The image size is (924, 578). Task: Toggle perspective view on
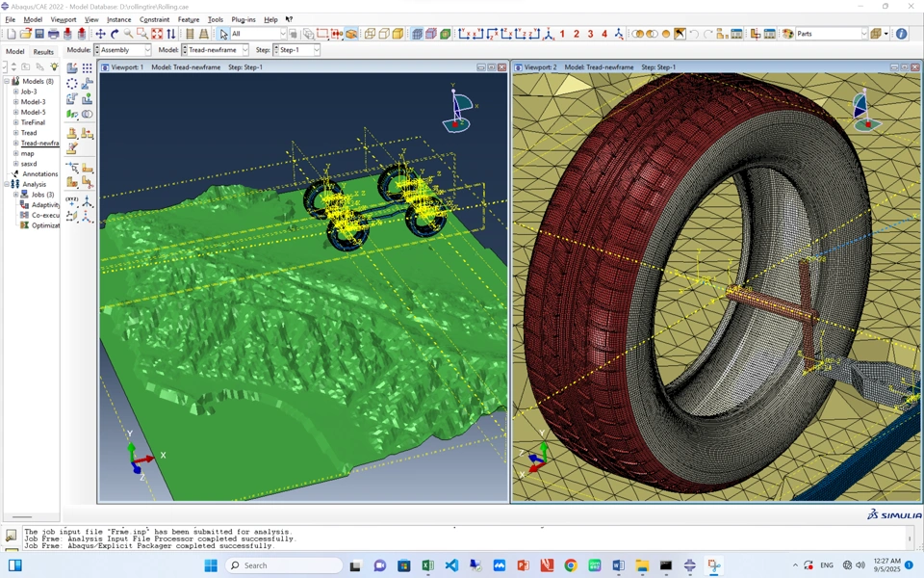pos(203,34)
